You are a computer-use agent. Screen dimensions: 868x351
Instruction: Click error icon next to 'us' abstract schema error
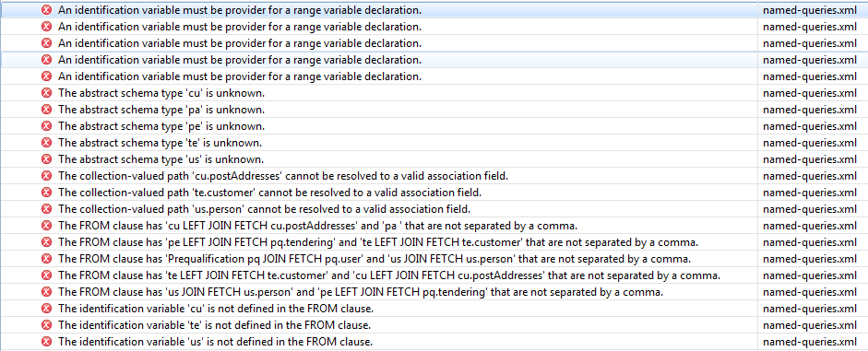click(46, 159)
